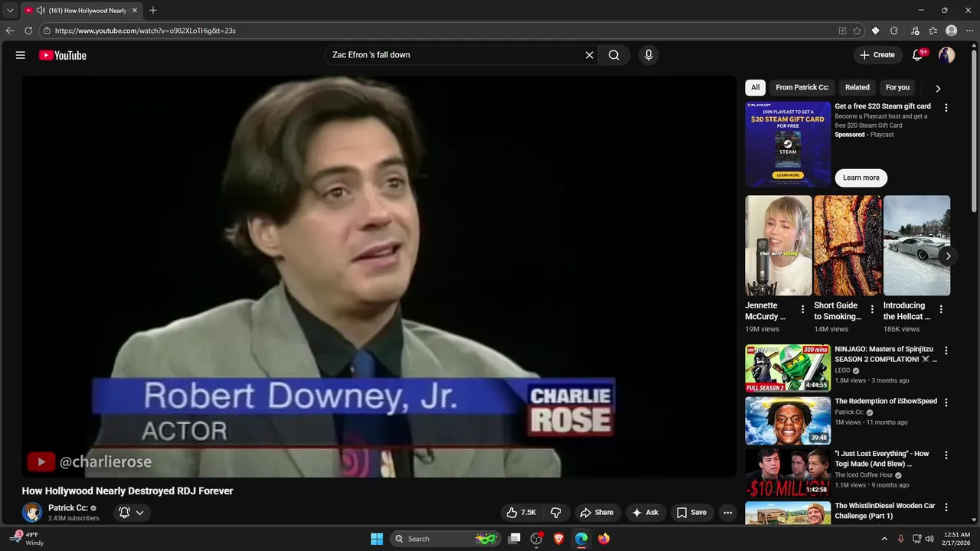Open the YouTube account avatar menu
The width and height of the screenshot is (980, 551).
point(947,55)
